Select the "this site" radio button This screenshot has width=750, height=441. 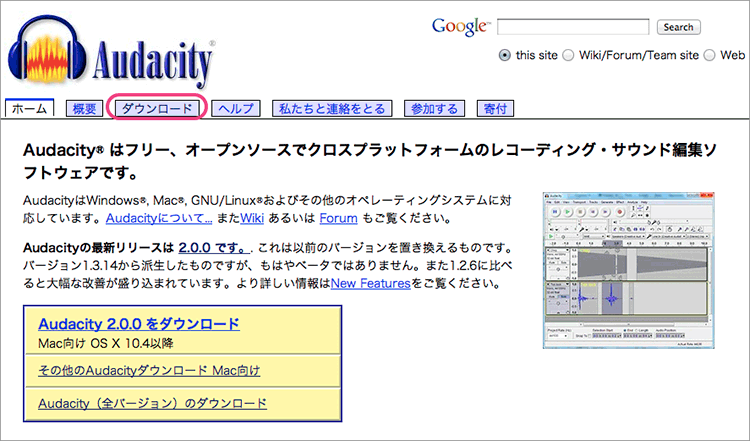click(505, 55)
